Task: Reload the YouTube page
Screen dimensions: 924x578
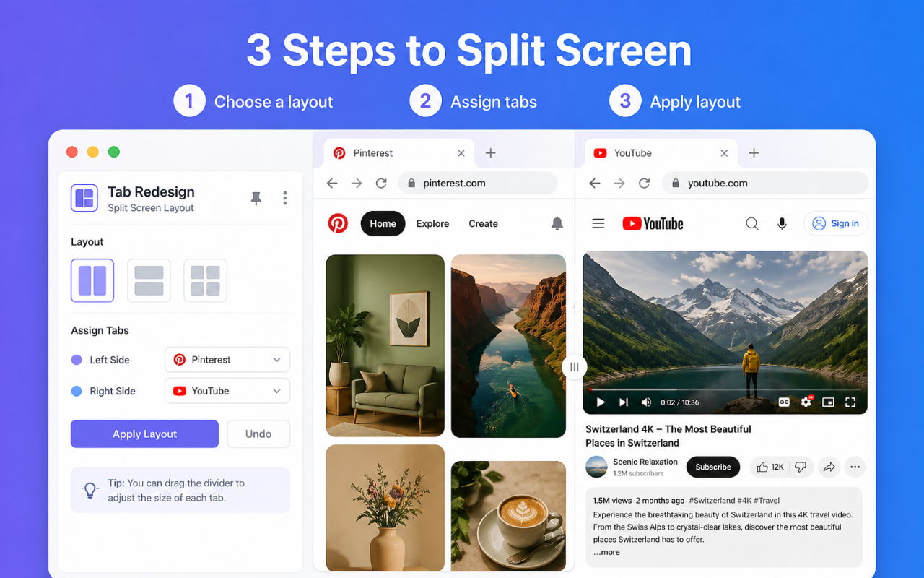Action: 645,184
